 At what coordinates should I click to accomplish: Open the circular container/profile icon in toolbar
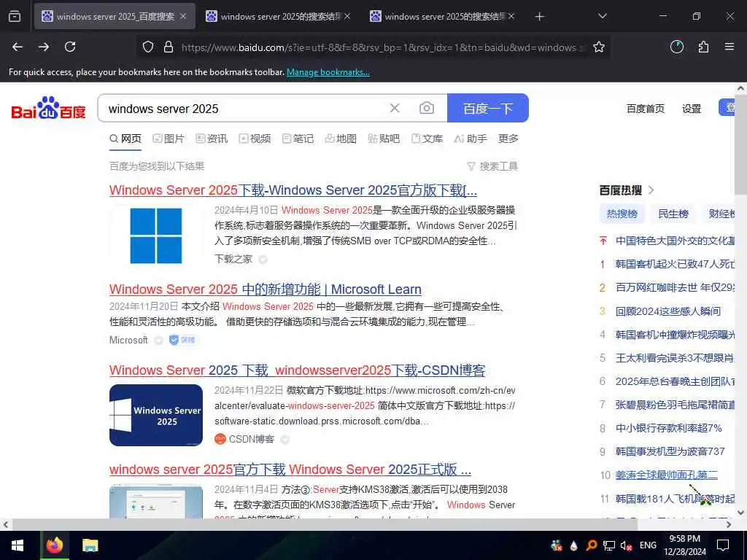(x=676, y=47)
